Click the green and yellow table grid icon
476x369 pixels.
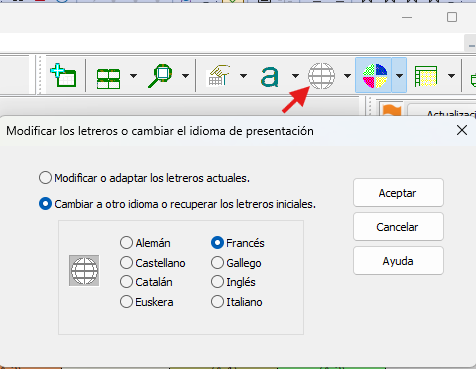coord(426,76)
